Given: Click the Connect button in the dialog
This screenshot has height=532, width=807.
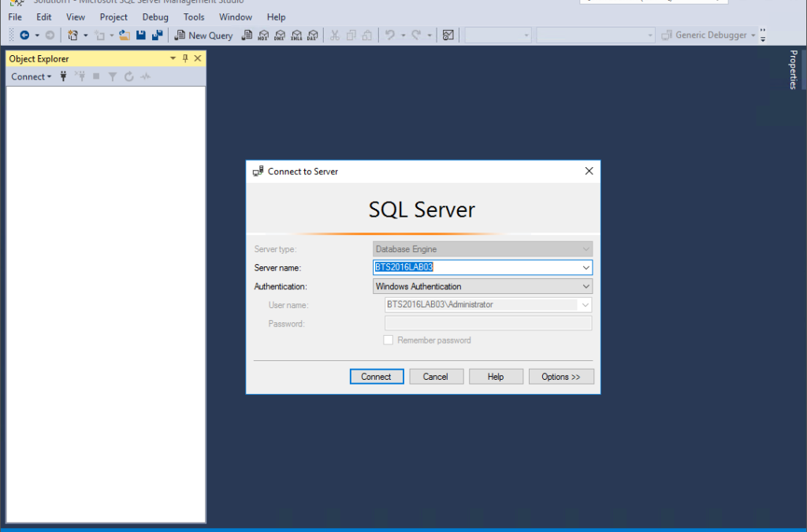Looking at the screenshot, I should point(376,377).
